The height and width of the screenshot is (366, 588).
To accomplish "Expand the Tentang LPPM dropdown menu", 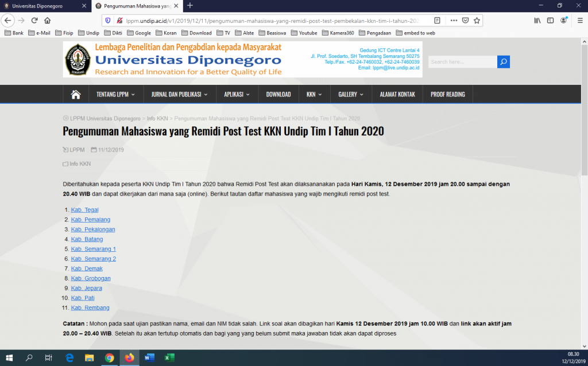I will click(115, 94).
